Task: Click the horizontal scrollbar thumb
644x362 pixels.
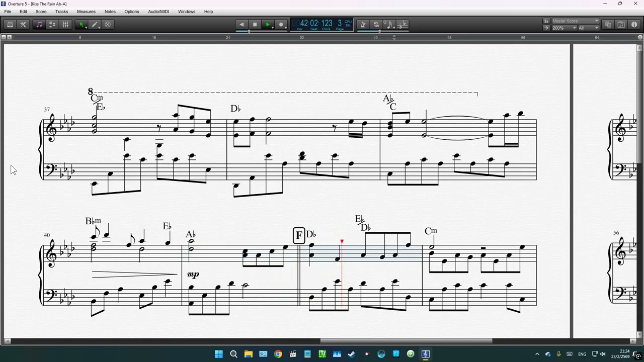Action: [x=406, y=341]
